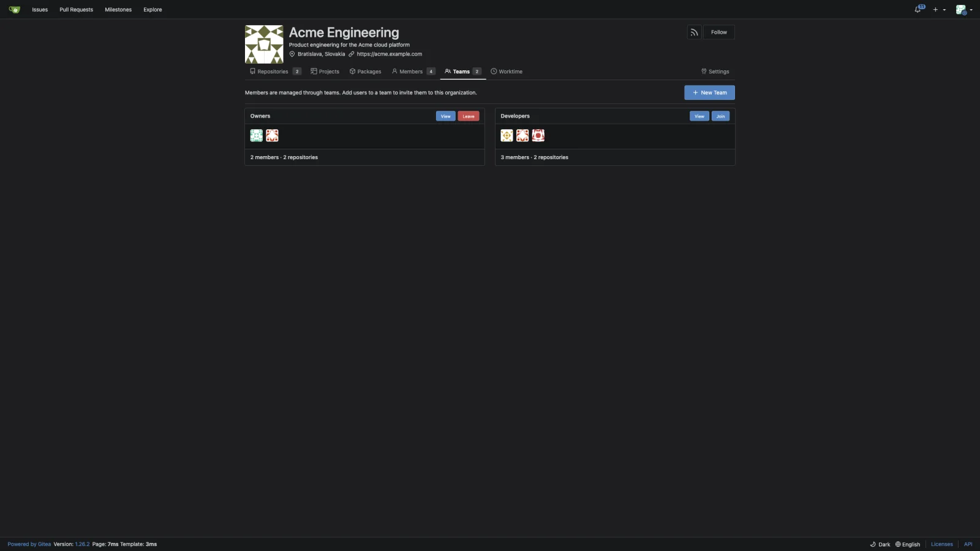Viewport: 980px width, 551px height.
Task: Open Milestones in the top navigation
Action: pyautogui.click(x=118, y=10)
